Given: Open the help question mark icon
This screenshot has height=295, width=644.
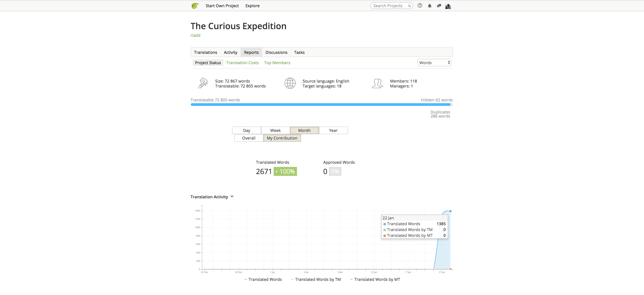Looking at the screenshot, I should (x=420, y=6).
